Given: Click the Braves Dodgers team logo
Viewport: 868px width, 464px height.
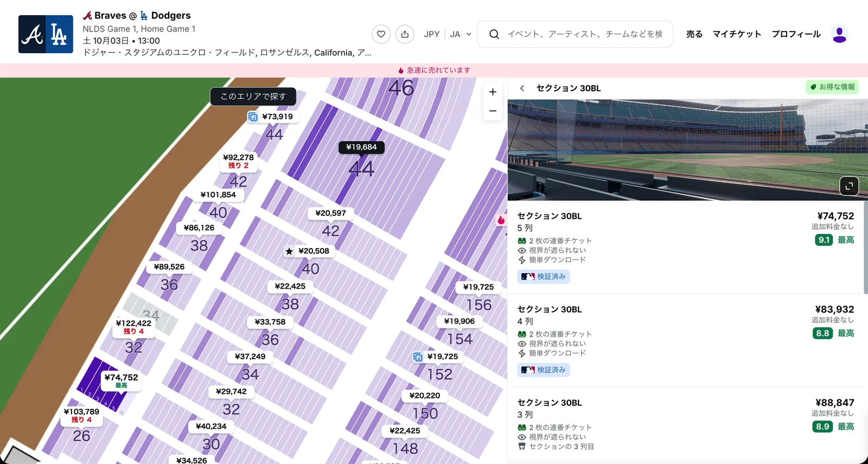Looking at the screenshot, I should (x=46, y=34).
